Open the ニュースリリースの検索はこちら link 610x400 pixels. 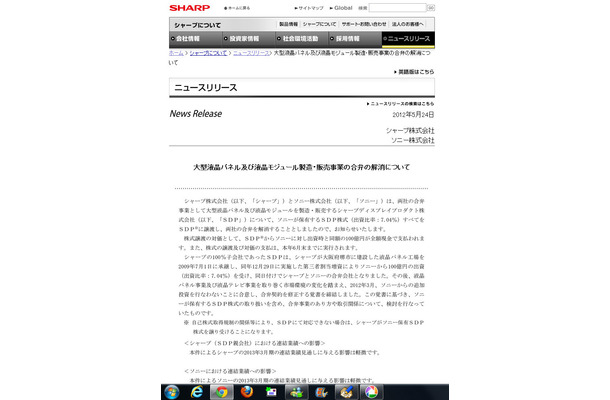tap(400, 104)
